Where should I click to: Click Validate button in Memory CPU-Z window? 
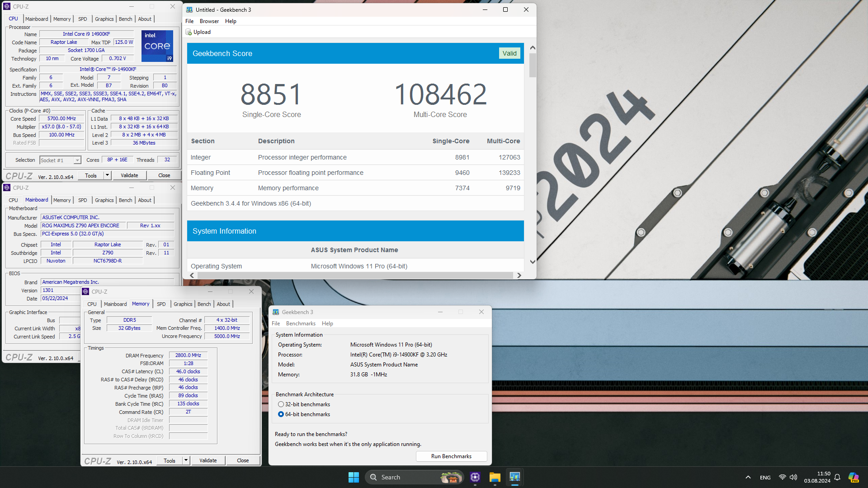[208, 460]
